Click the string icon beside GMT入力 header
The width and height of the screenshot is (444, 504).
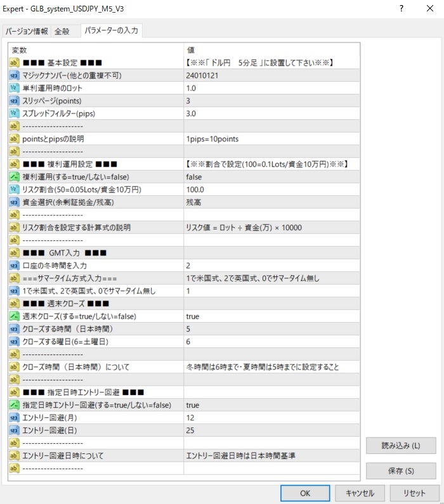tap(14, 253)
